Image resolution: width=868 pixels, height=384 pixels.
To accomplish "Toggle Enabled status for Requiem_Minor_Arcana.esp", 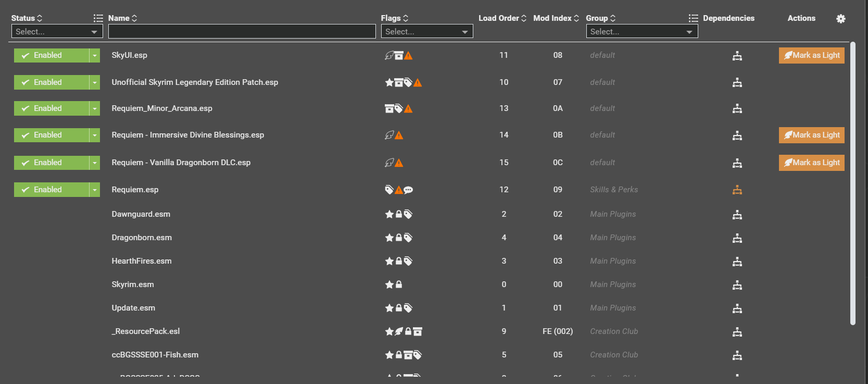I will 52,108.
